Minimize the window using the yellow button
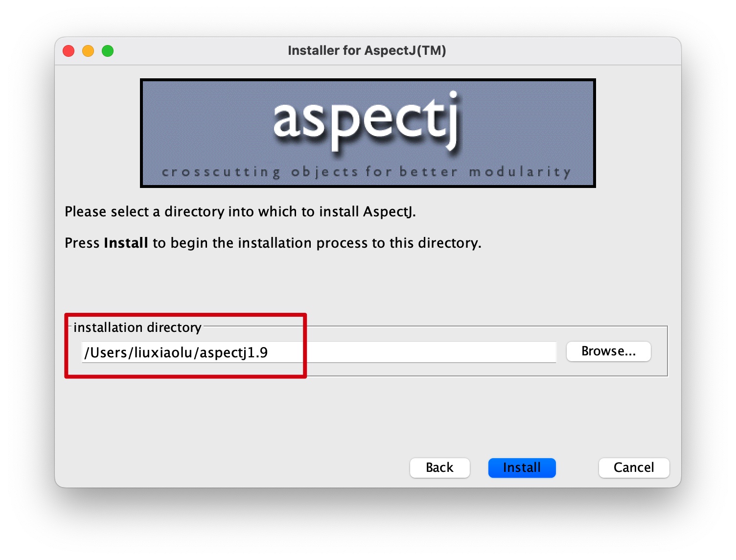This screenshot has width=736, height=560. pos(88,51)
